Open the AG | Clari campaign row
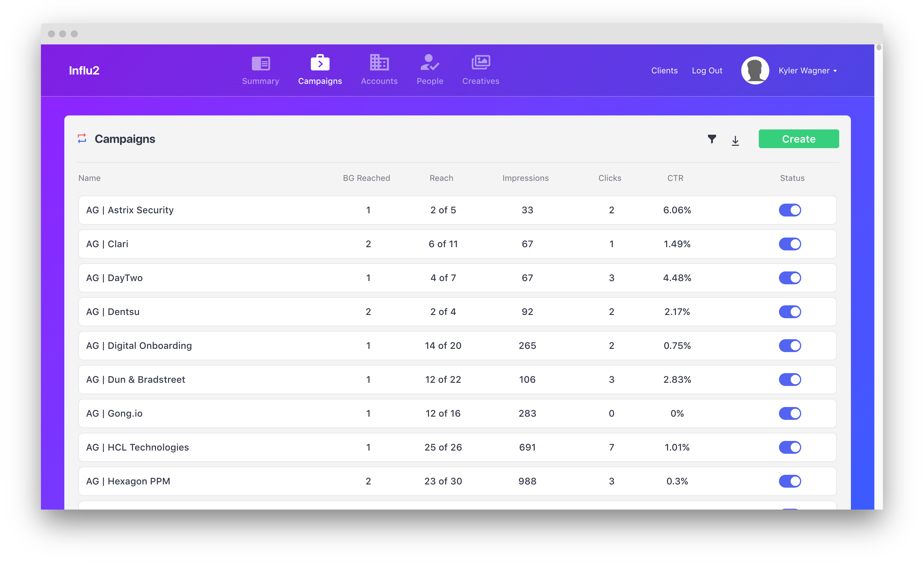924x568 pixels. (107, 244)
